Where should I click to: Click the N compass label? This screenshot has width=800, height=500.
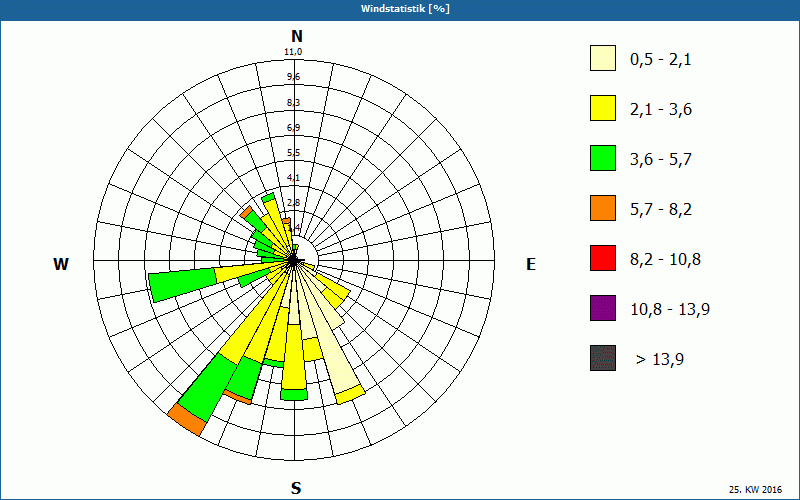297,36
